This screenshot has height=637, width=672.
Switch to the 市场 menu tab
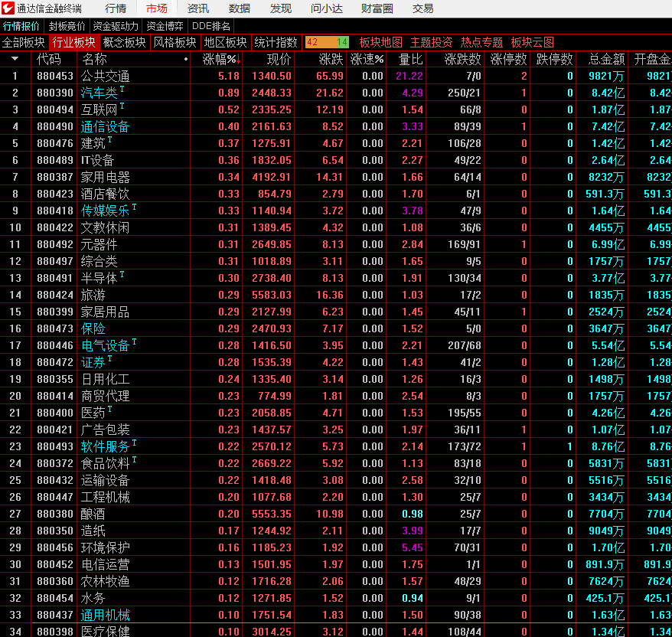[x=156, y=8]
